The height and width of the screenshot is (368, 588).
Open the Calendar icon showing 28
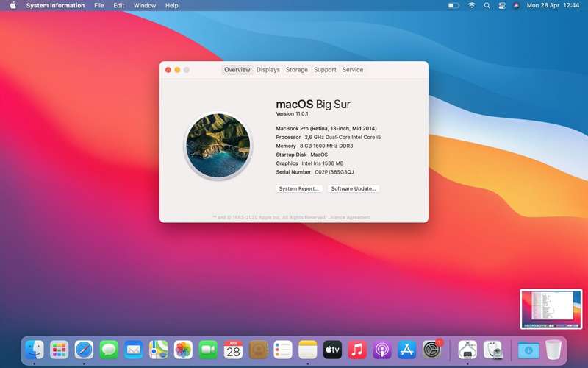233,350
